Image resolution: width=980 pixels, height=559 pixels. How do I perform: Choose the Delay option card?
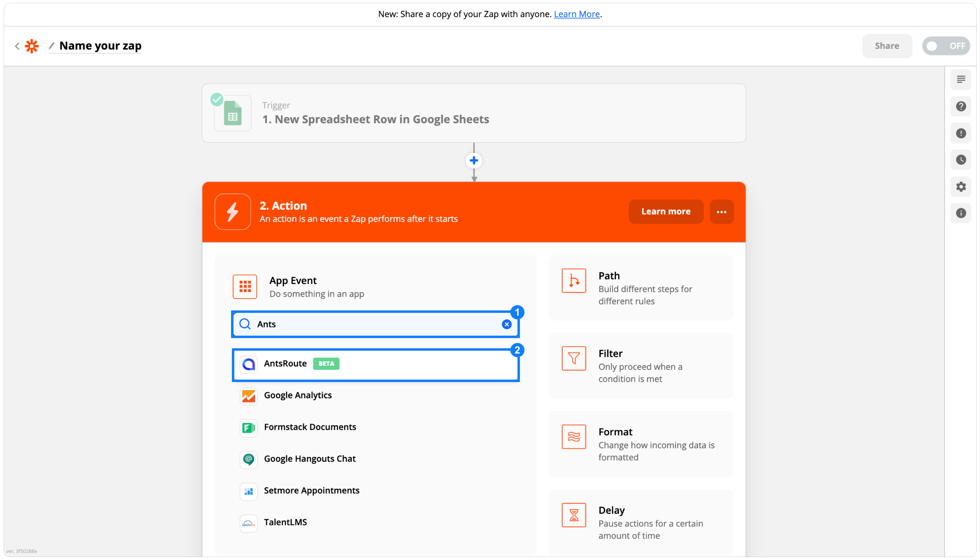[641, 522]
